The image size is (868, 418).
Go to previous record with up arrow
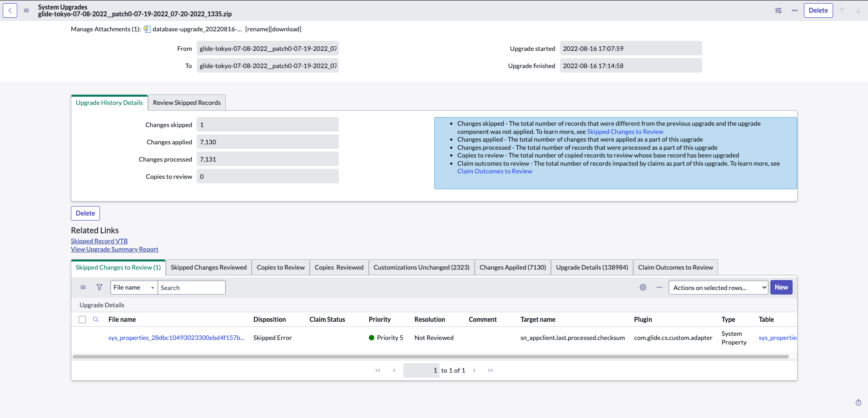[x=842, y=10]
